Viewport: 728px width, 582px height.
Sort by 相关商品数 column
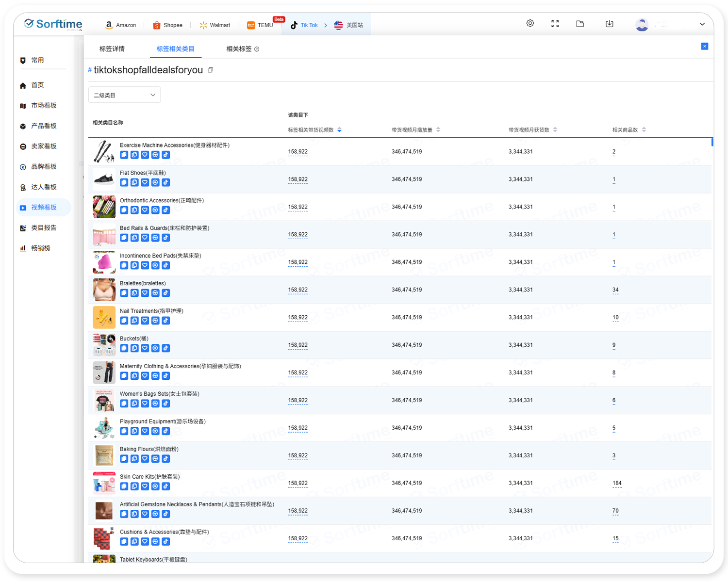644,130
